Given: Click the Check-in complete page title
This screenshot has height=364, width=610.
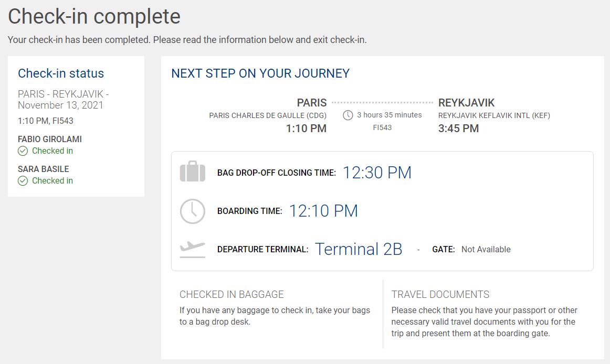Looking at the screenshot, I should click(94, 16).
